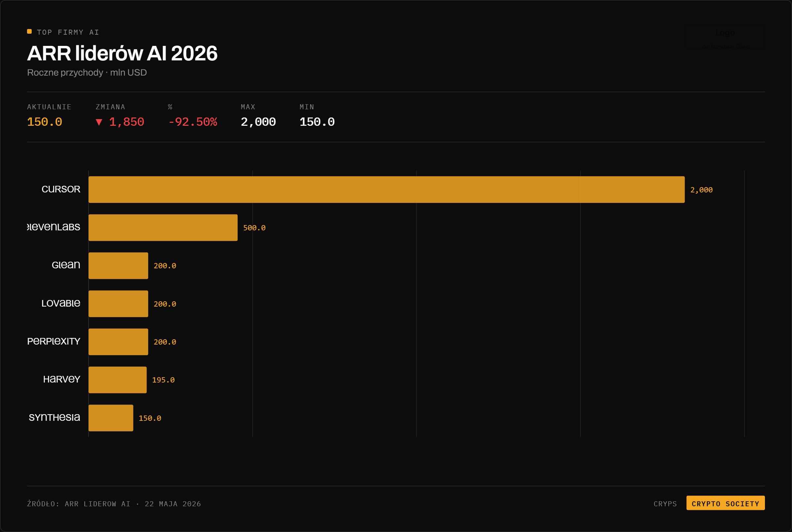Click the 195.0 bar value label
Viewport: 792px width, 532px height.
pos(163,380)
